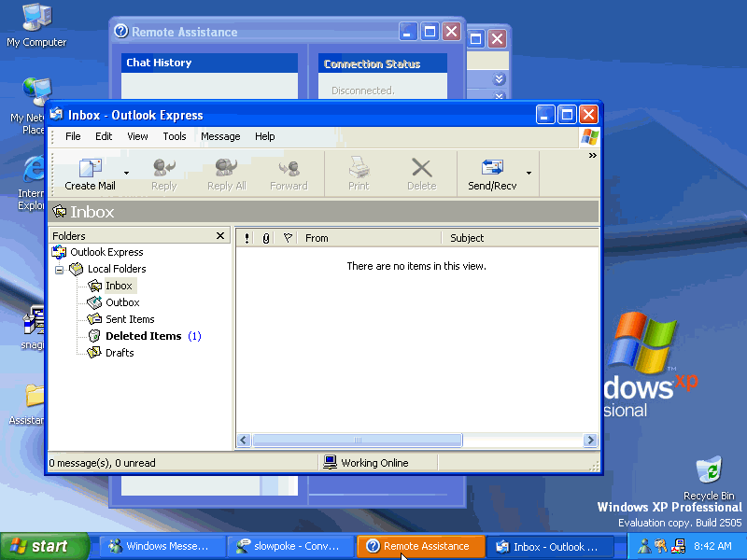Click the Outlook Express title bar icon
This screenshot has height=560, width=747.
pyautogui.click(x=57, y=114)
